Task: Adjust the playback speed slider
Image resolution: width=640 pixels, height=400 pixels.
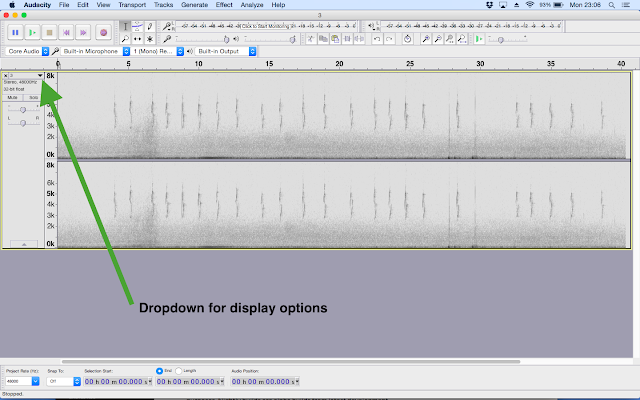Action: tap(508, 39)
